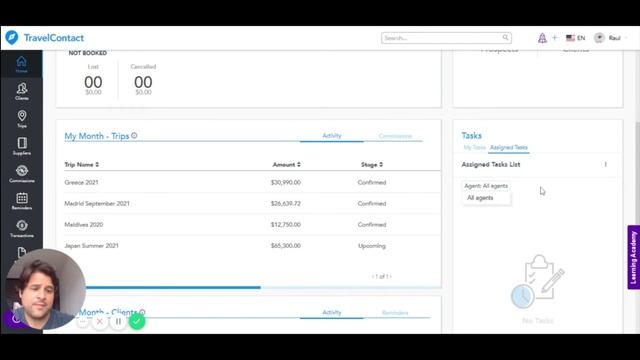640x360 pixels.
Task: Open the Japan Summer 2021 trip row
Action: tap(252, 246)
